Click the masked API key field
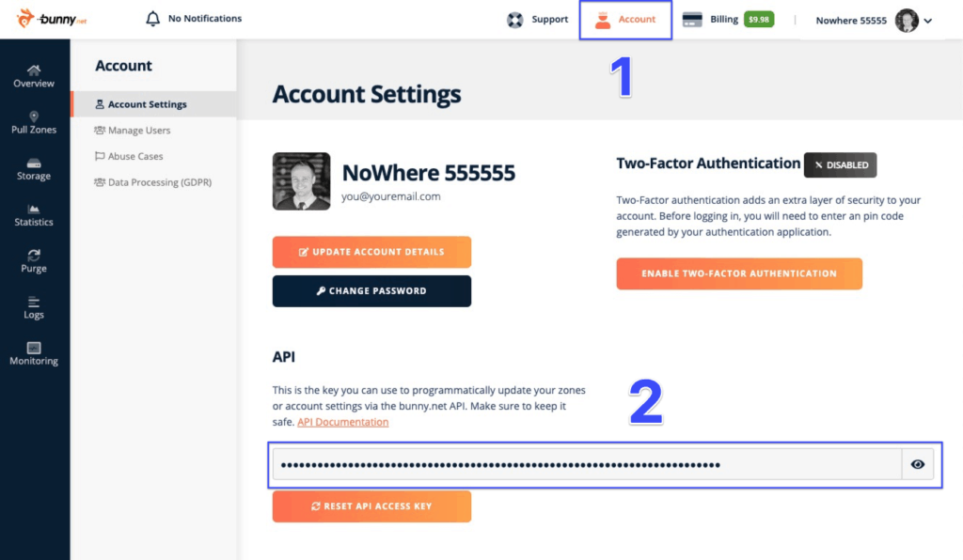Screen dimensions: 963x560 pos(587,464)
